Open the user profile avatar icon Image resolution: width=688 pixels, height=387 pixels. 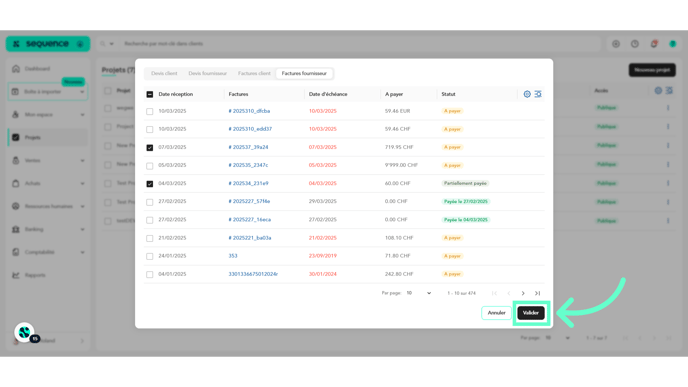point(673,44)
